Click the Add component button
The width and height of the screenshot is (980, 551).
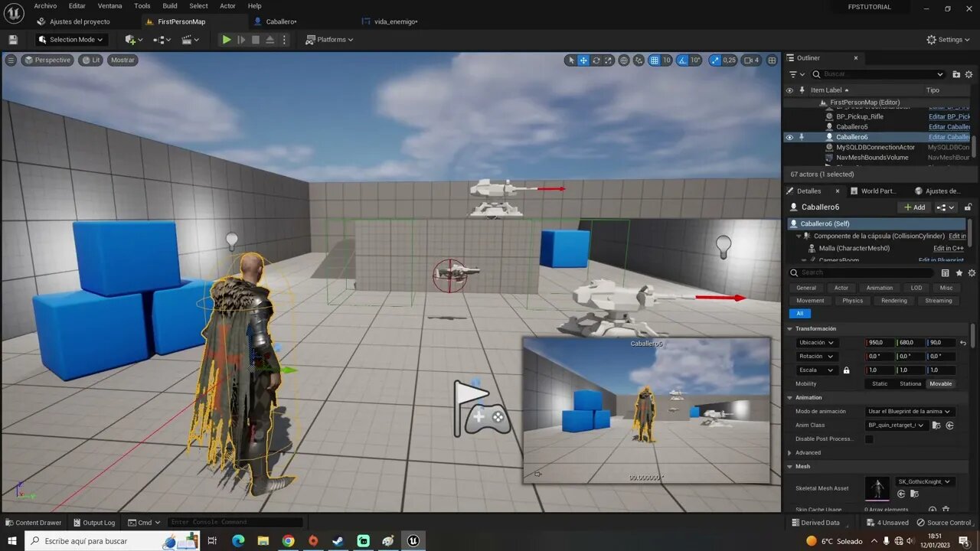coord(915,207)
